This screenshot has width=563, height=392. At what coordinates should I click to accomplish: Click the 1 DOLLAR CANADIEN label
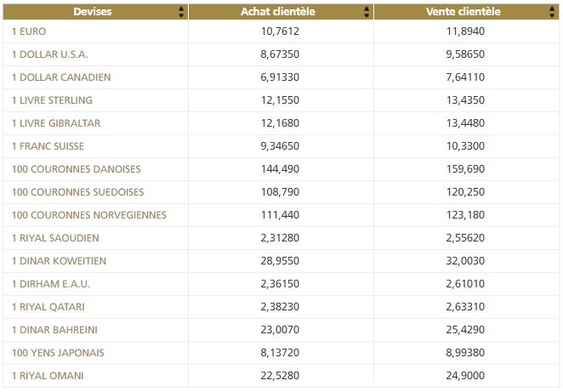(x=61, y=77)
